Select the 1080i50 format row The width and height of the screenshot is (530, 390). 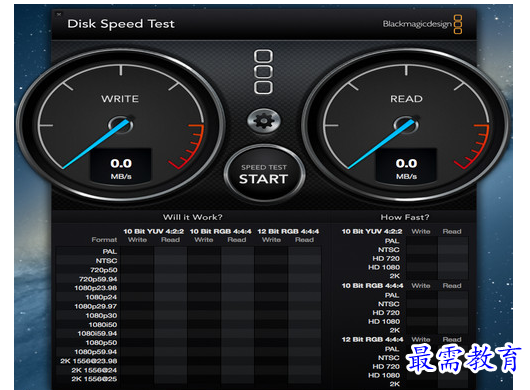click(x=188, y=324)
